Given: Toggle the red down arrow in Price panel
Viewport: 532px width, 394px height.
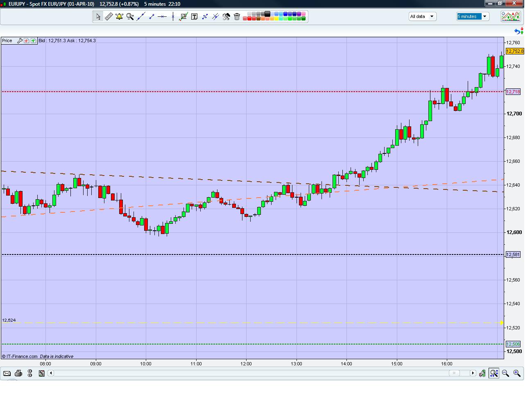Looking at the screenshot, I should pyautogui.click(x=27, y=41).
